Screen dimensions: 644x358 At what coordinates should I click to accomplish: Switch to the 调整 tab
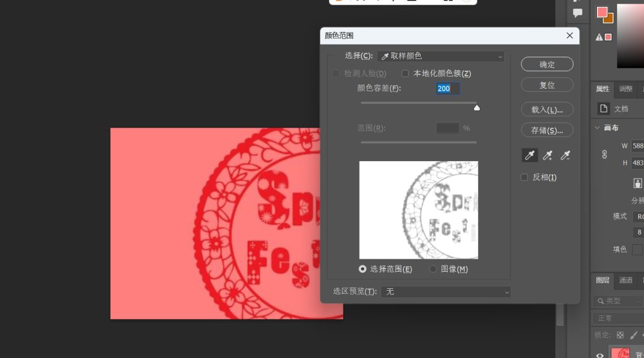[626, 89]
